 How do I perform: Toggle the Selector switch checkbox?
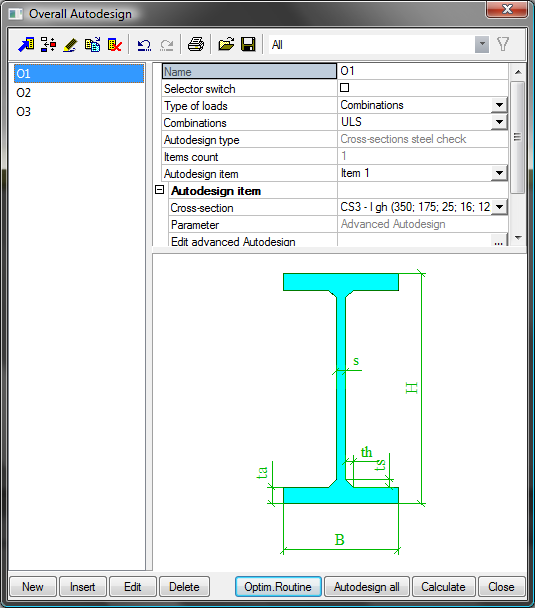(344, 88)
